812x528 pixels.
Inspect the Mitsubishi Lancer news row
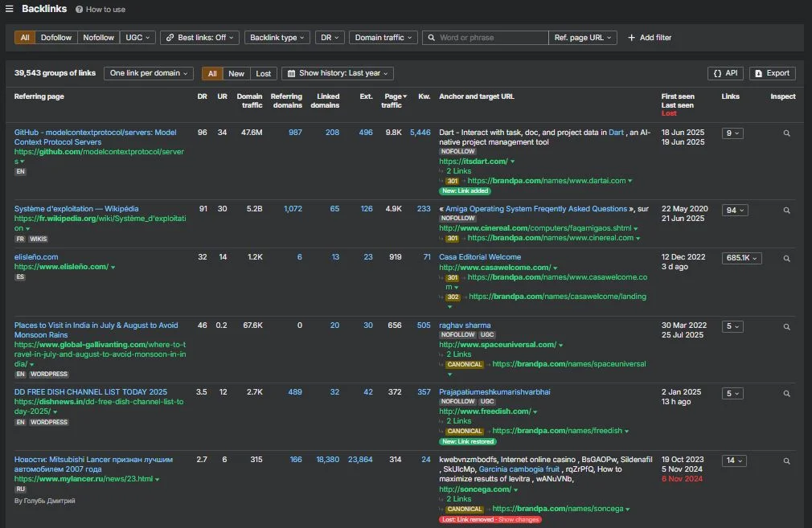[x=786, y=460]
